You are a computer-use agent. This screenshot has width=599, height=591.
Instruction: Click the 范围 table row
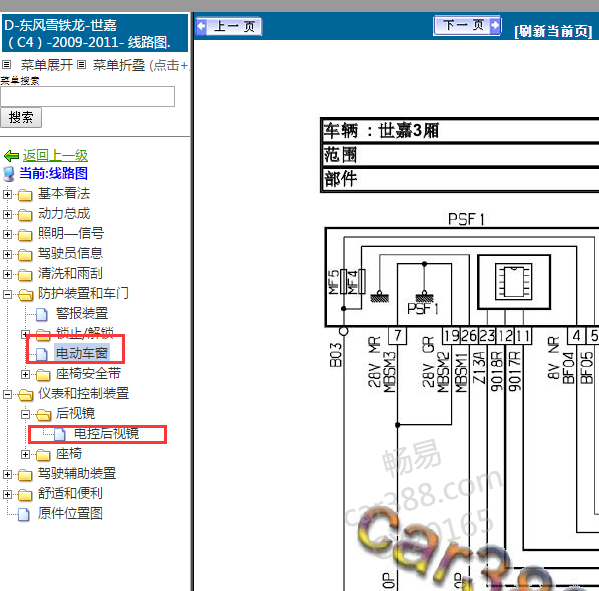tap(460, 155)
